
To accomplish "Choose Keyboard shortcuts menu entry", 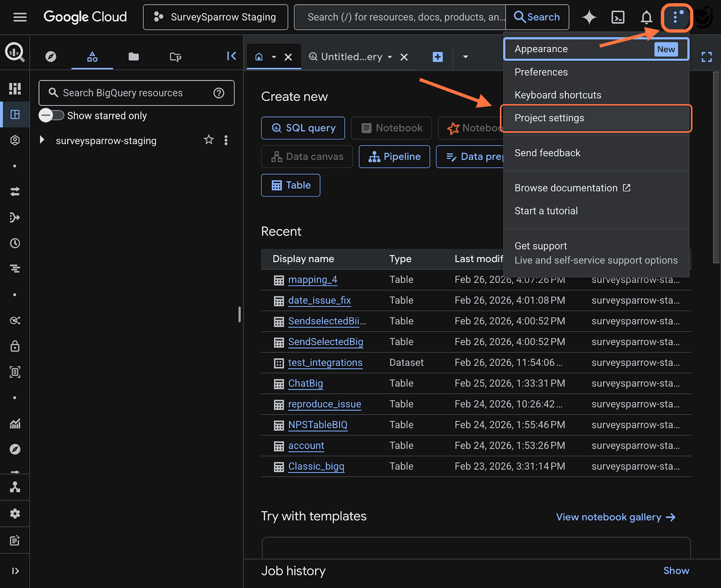I will click(558, 95).
